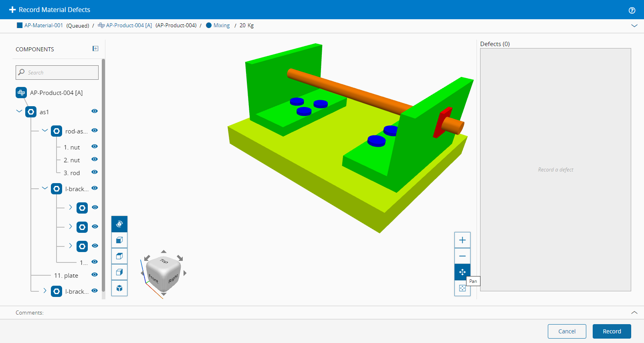Activate the Pan tool

coord(462,272)
